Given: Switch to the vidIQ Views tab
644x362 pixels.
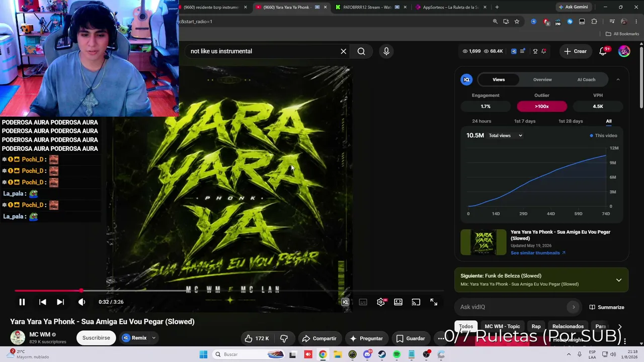Looking at the screenshot, I should (x=499, y=79).
